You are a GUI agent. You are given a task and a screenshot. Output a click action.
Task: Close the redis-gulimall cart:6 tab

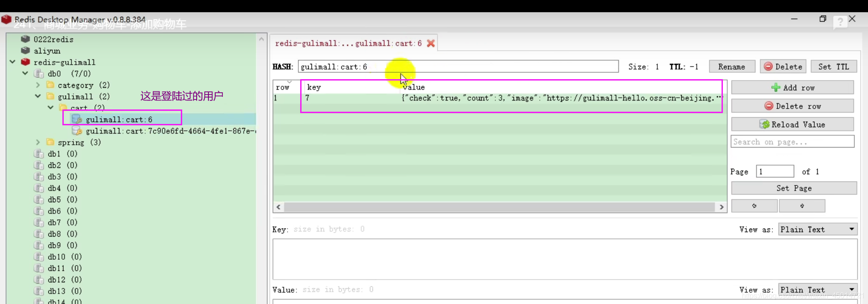coord(431,43)
